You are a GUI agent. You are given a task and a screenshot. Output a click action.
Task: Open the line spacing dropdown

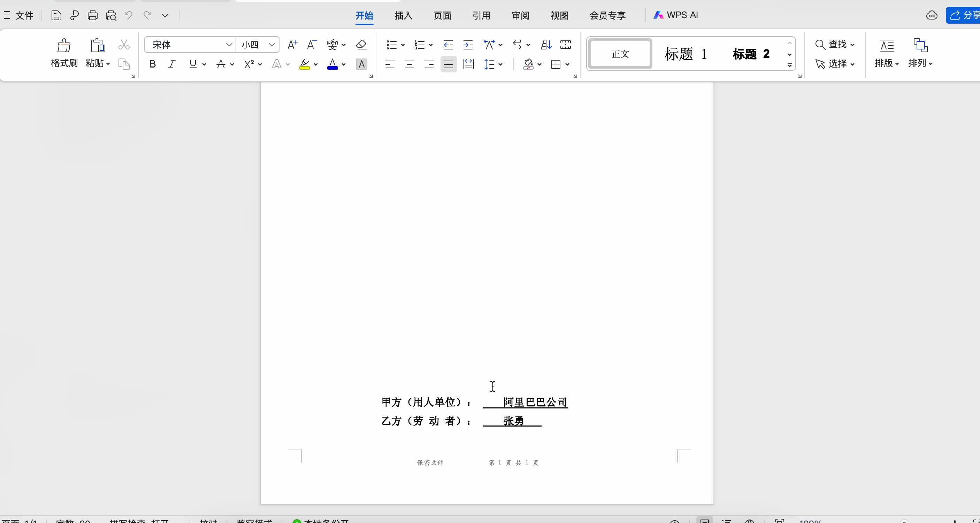coord(493,64)
